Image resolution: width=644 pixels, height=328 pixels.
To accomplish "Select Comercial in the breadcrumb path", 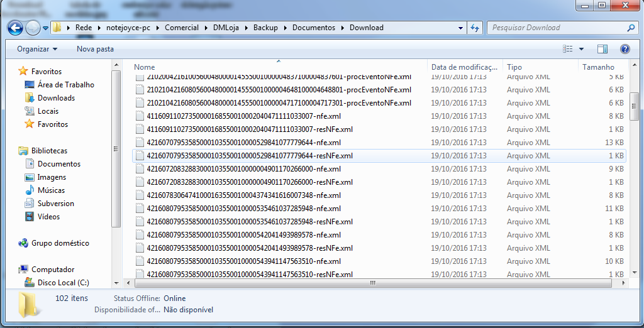I will coord(182,28).
